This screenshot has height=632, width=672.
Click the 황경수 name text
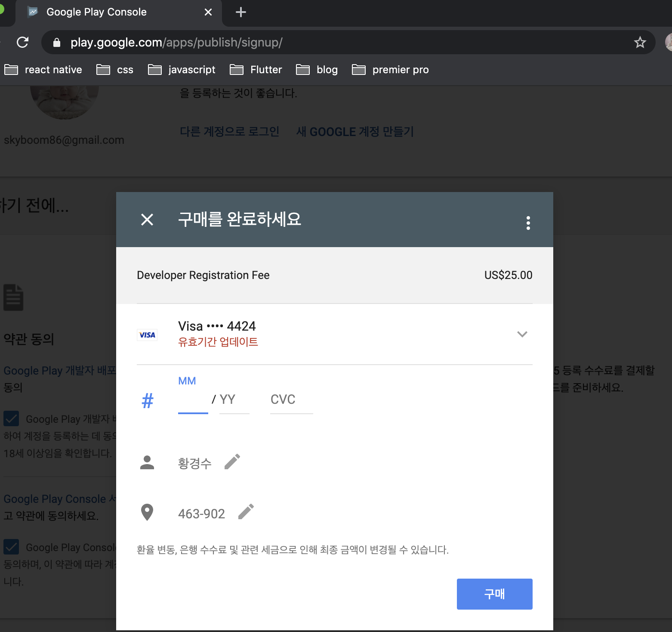tap(195, 463)
